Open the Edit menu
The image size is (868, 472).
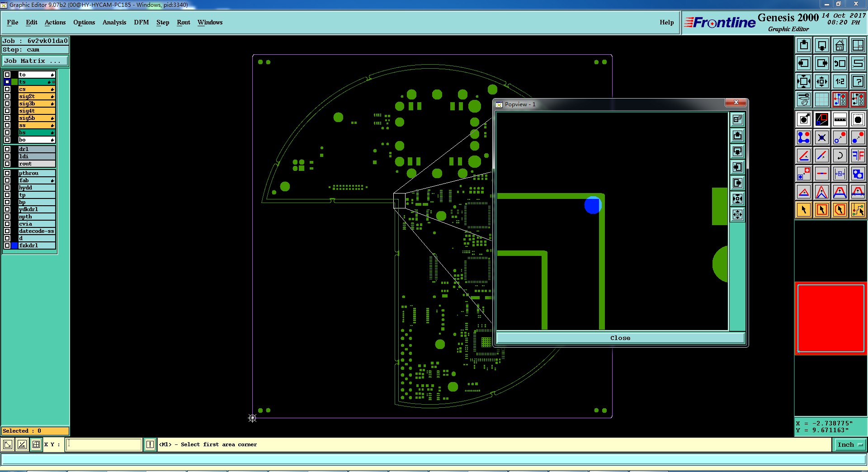[x=32, y=22]
